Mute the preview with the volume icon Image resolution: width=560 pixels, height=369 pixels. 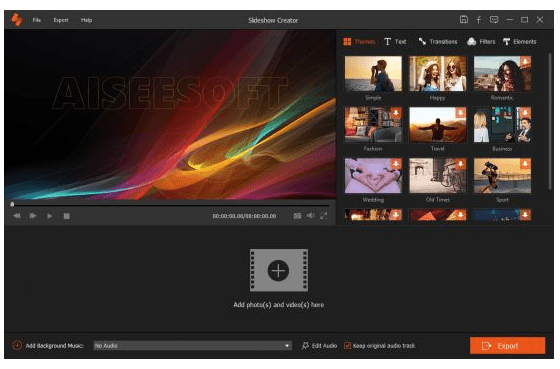click(x=310, y=215)
